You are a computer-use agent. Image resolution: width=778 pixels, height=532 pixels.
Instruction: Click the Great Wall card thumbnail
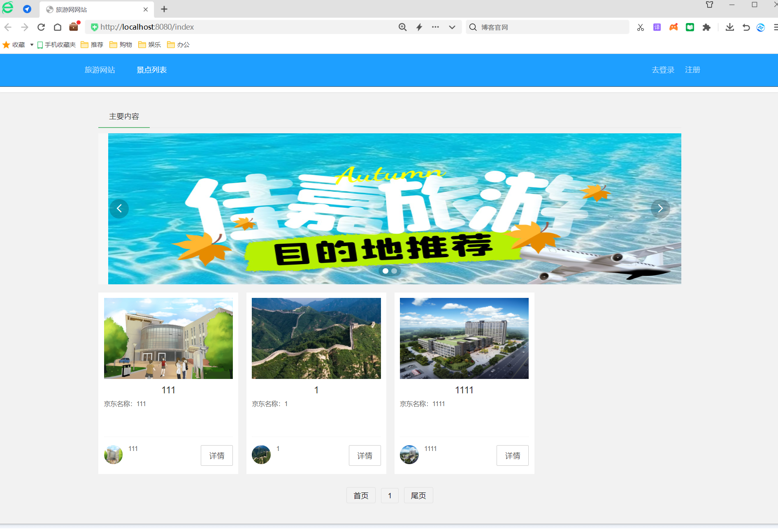(316, 338)
